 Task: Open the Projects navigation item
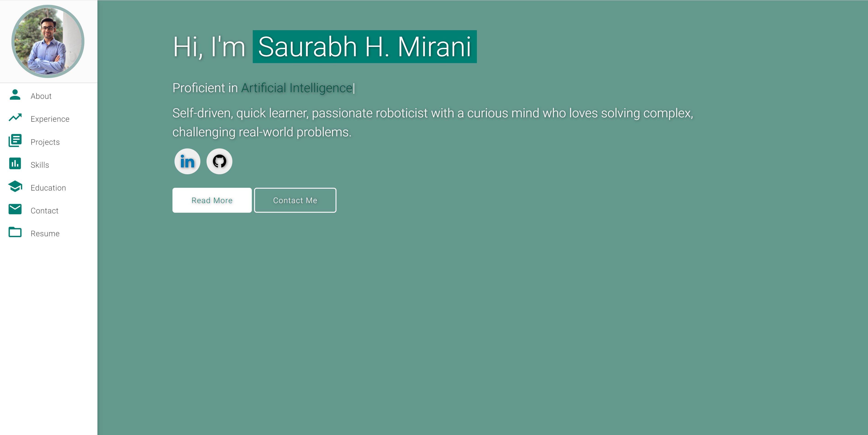[x=45, y=142]
